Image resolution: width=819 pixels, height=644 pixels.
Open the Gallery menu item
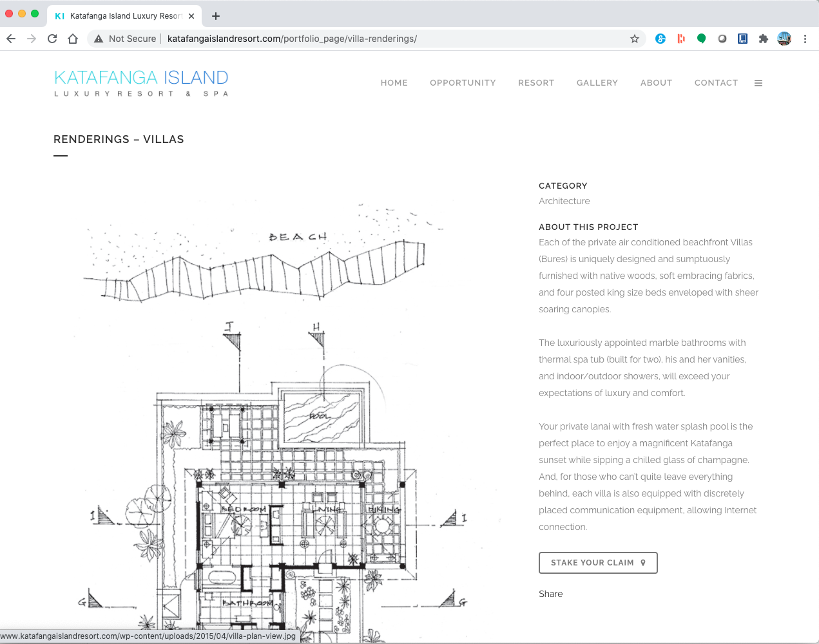(x=597, y=83)
